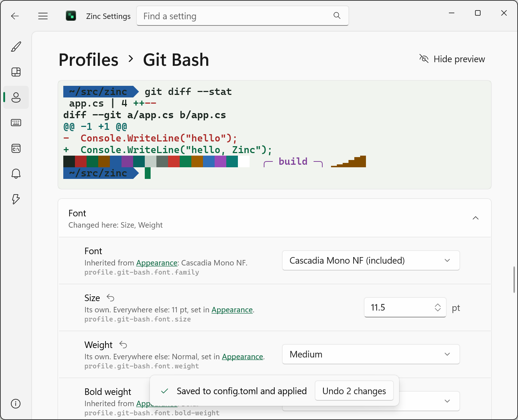Click the magnifier icon in the search box
The image size is (518, 420).
(x=337, y=16)
